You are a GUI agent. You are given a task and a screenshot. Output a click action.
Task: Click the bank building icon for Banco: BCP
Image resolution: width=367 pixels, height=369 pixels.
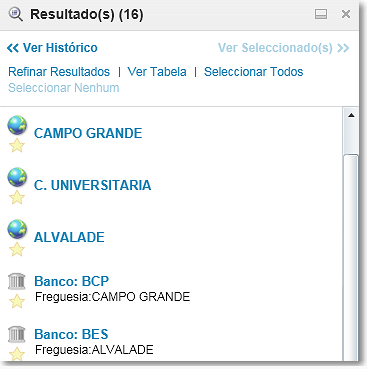[17, 281]
